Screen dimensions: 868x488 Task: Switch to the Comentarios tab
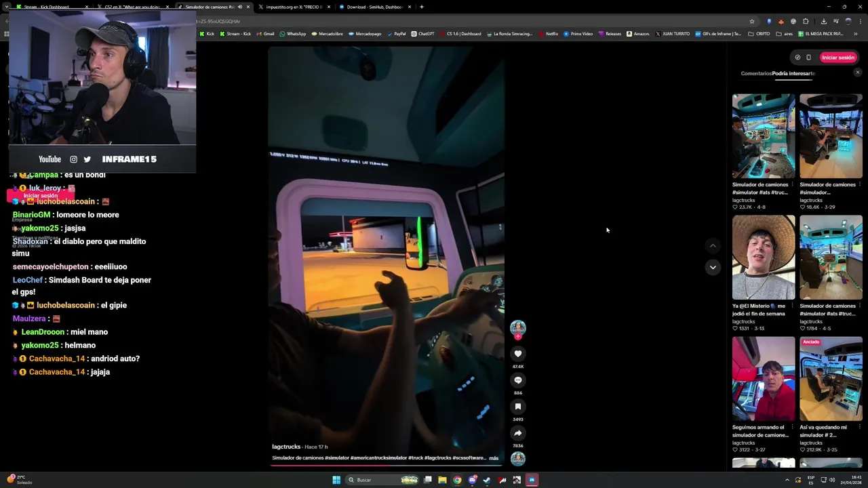point(756,73)
